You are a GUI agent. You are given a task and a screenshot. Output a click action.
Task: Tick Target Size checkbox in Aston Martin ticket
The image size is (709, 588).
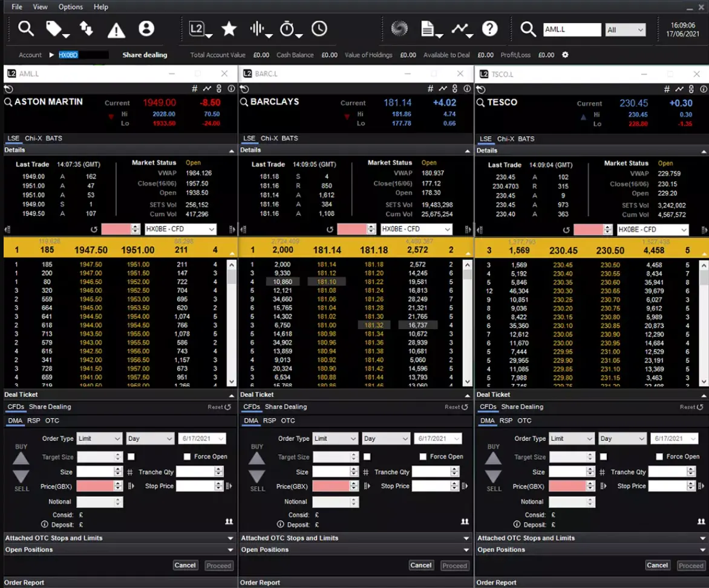[131, 457]
